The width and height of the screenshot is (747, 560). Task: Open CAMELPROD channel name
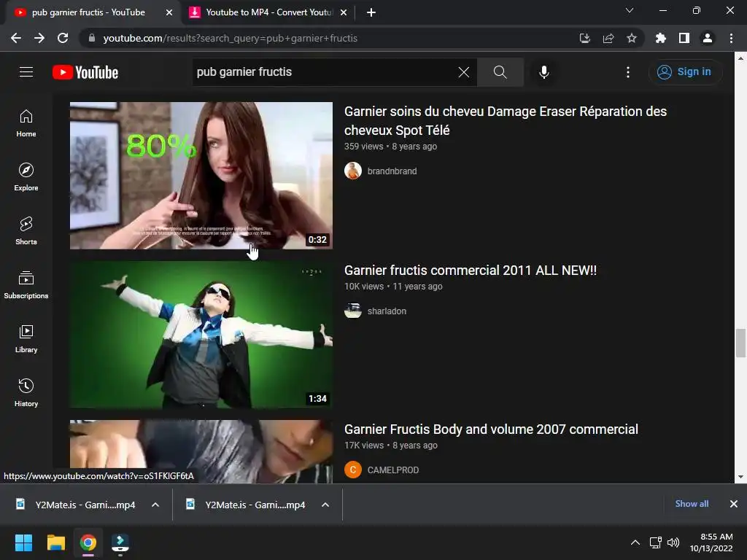pos(393,470)
